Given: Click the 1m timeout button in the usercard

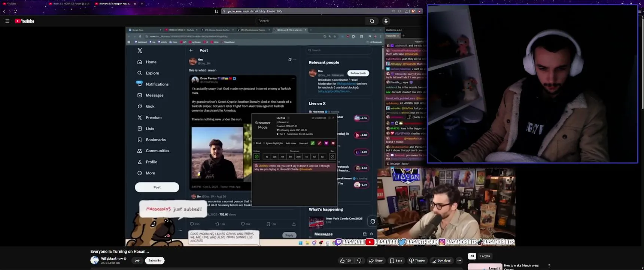Looking at the screenshot, I should (x=283, y=157).
